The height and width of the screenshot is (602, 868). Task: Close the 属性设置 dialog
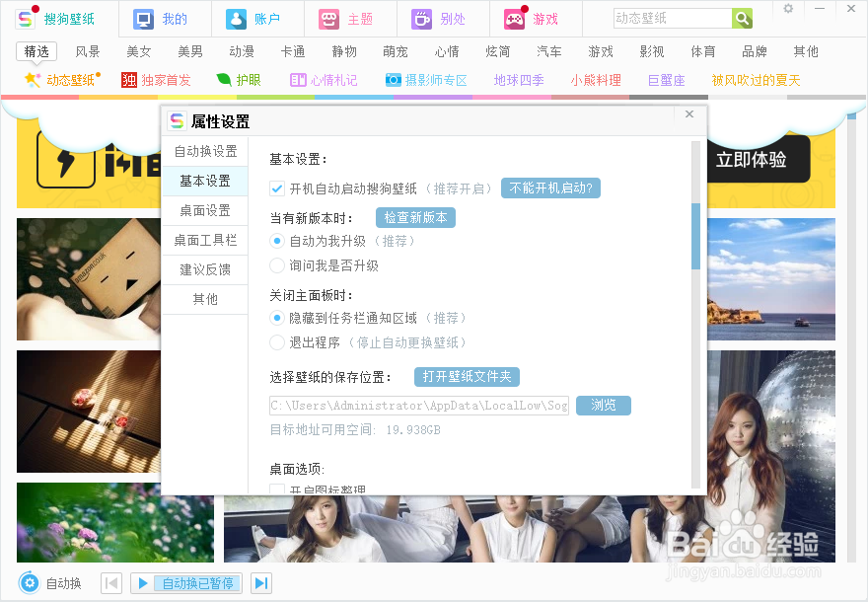[689, 114]
